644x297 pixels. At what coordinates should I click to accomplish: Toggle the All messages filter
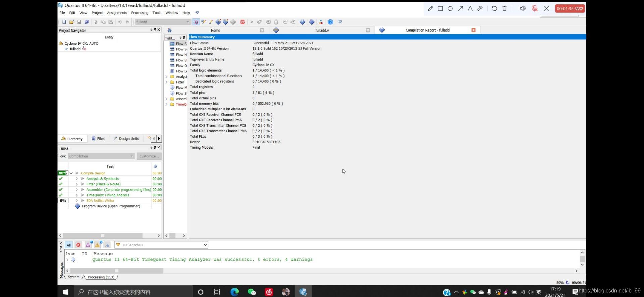click(x=69, y=245)
